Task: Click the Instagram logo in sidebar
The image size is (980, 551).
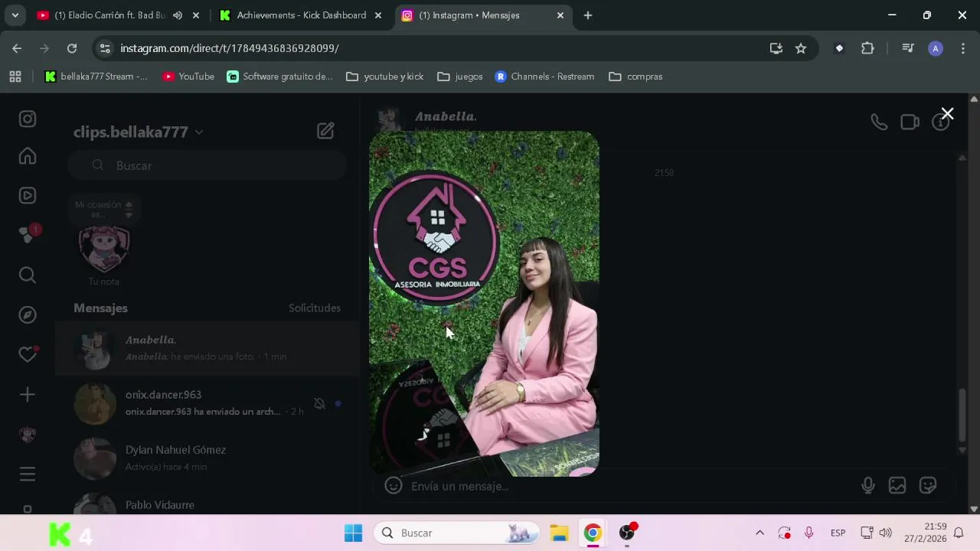Action: tap(28, 119)
